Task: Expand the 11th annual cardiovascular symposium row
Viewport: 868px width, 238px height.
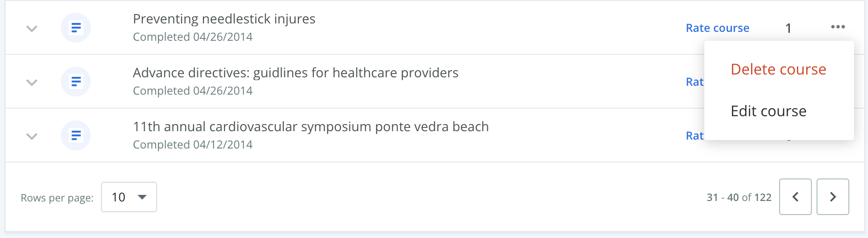Action: click(32, 136)
